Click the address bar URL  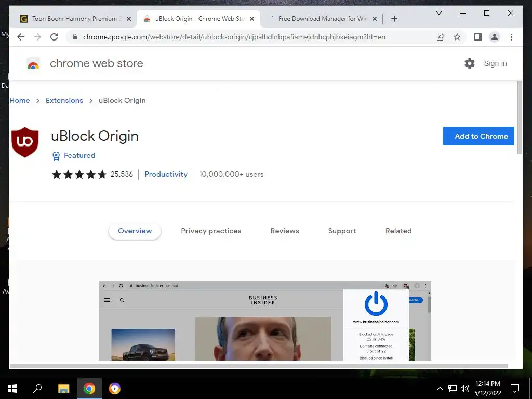(234, 37)
